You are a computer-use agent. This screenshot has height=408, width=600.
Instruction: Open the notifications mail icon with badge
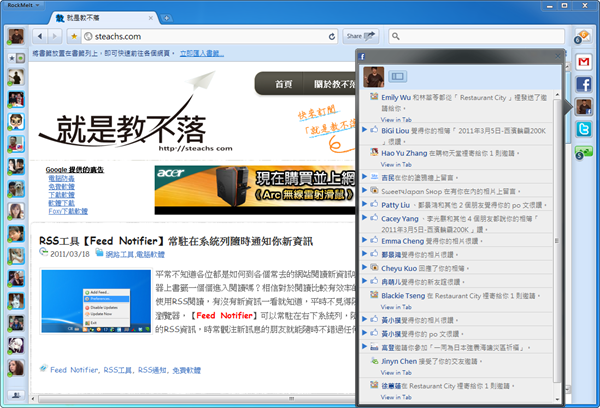click(x=583, y=37)
